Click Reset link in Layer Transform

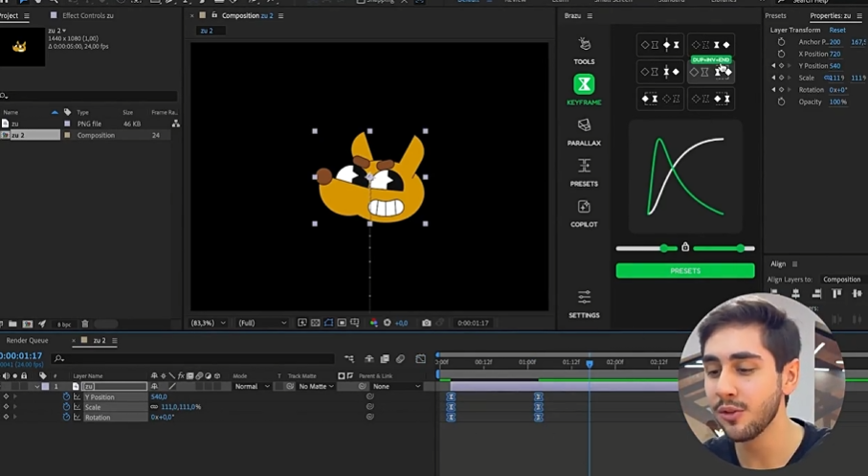pos(837,30)
